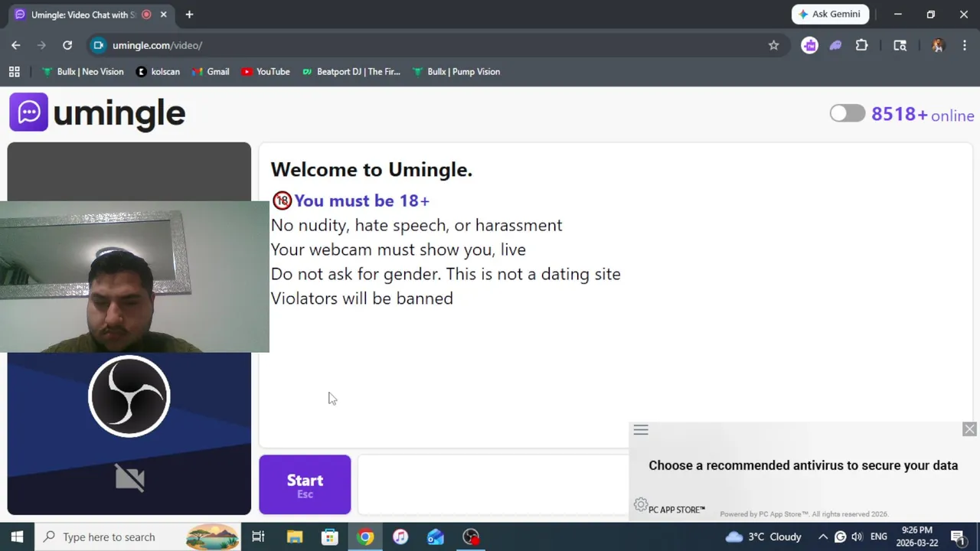Click the taskbar search box

point(139,536)
